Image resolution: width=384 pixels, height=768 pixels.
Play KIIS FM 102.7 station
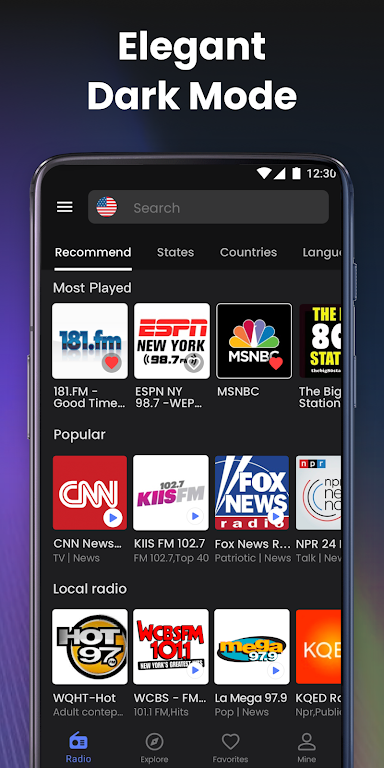195,516
